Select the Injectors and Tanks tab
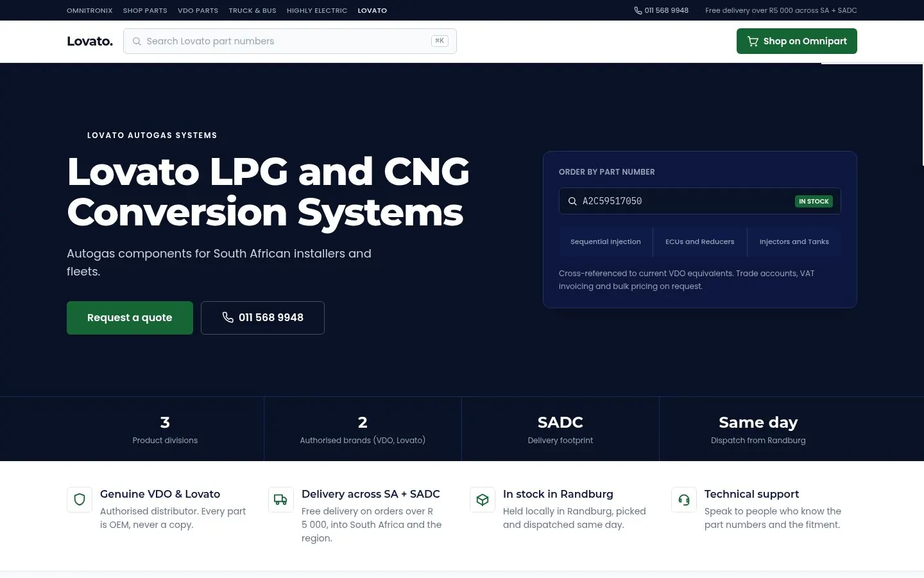 [x=794, y=242]
